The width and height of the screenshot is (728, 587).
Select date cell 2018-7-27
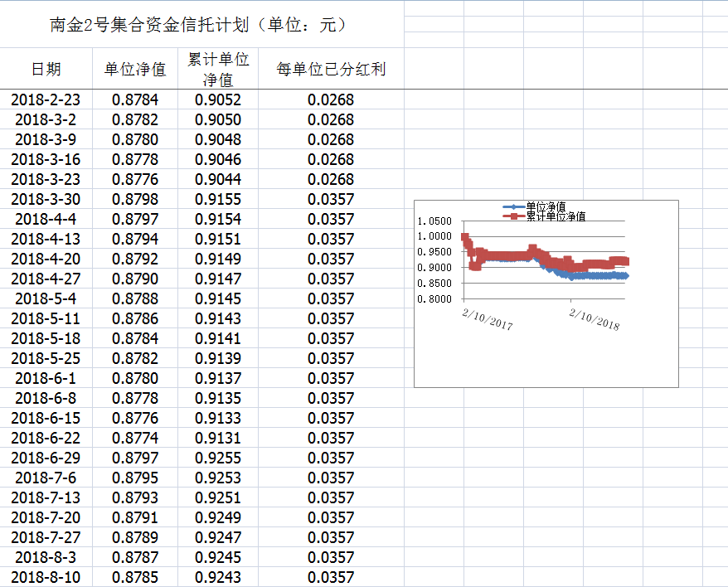[x=46, y=537]
